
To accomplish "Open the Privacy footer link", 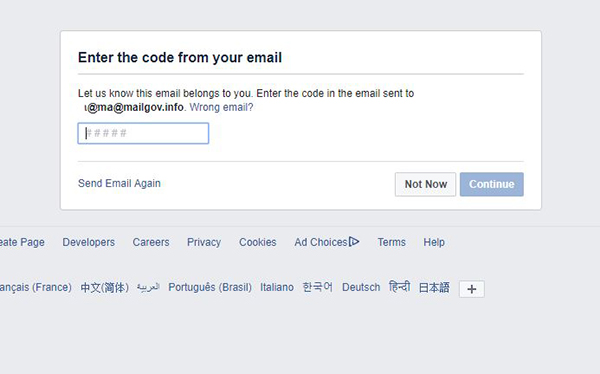I will 204,242.
